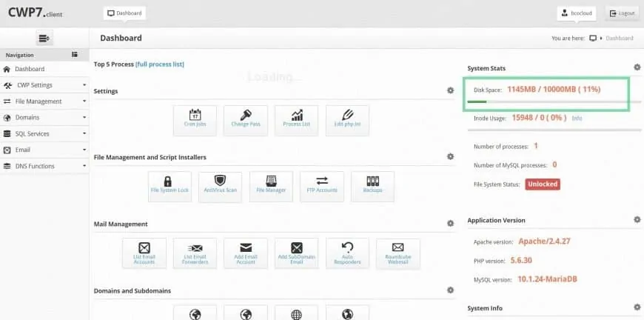Select Dashboard in the sidebar
The width and height of the screenshot is (644, 320).
pyautogui.click(x=44, y=69)
